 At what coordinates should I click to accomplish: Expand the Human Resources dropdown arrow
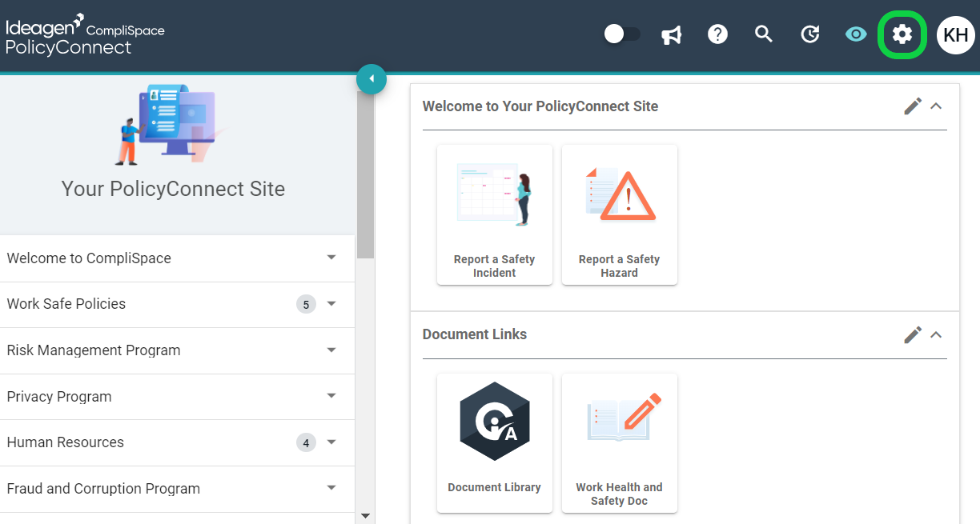[x=331, y=442]
